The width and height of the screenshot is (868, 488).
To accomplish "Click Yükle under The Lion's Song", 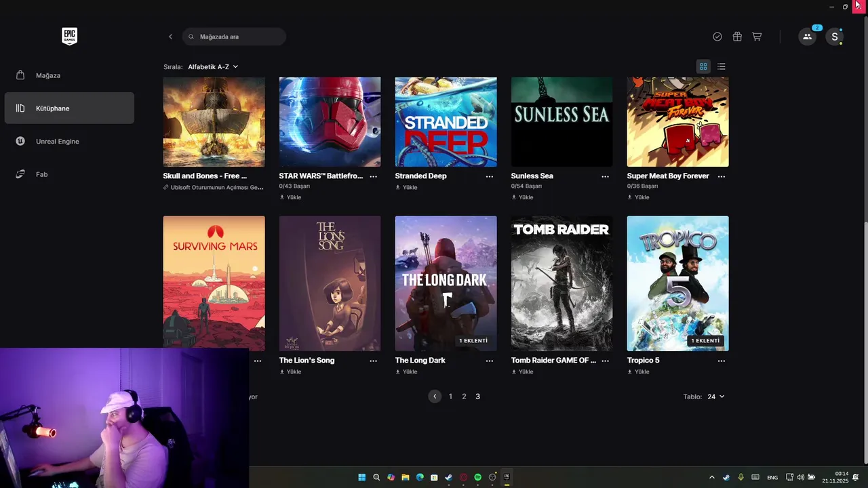I will (x=290, y=371).
